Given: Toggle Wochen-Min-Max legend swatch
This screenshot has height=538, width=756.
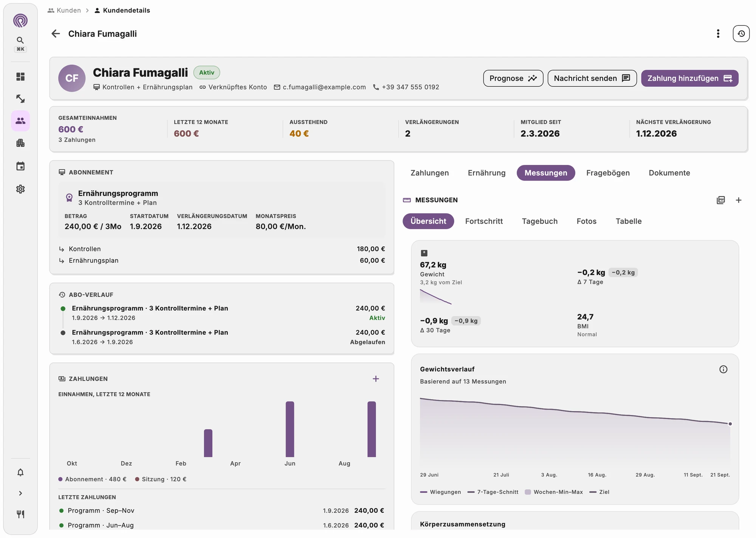Looking at the screenshot, I should 528,492.
